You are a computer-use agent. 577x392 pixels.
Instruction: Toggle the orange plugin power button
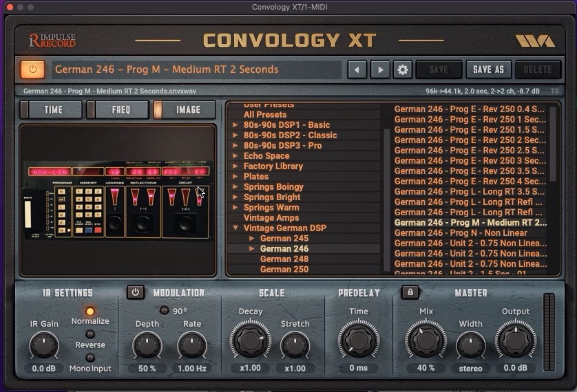[x=32, y=69]
